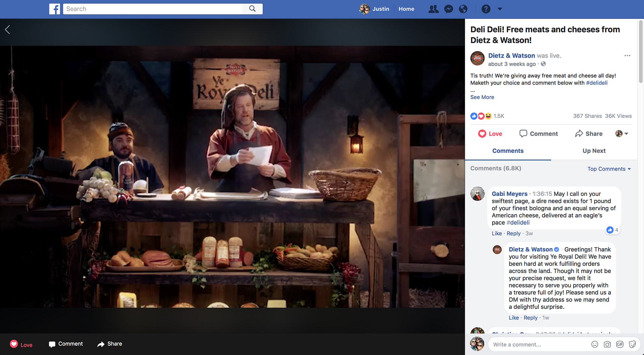This screenshot has height=355, width=644.
Task: Click the Haha reaction icon in the reaction summary
Action: (488, 116)
